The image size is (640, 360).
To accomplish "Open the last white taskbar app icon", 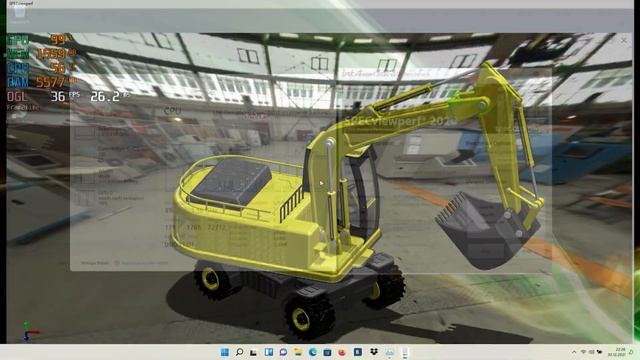I will coord(405,352).
